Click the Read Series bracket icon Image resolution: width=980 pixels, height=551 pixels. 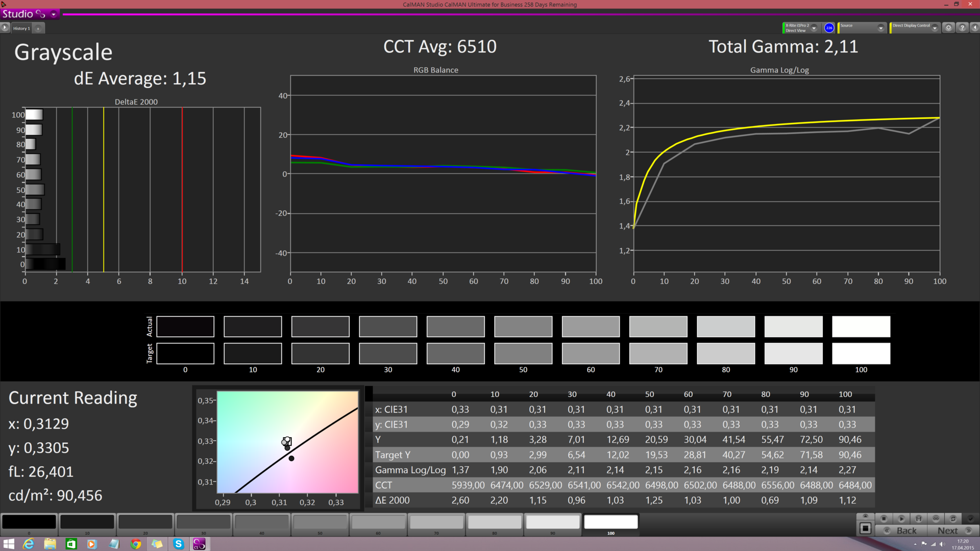pyautogui.click(x=919, y=518)
